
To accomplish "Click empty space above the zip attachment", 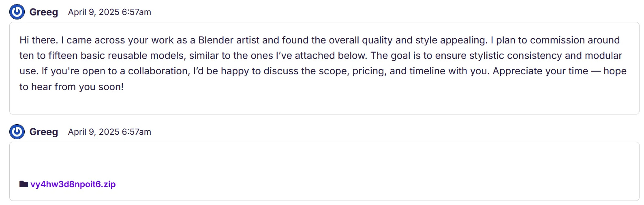I will click(284, 160).
